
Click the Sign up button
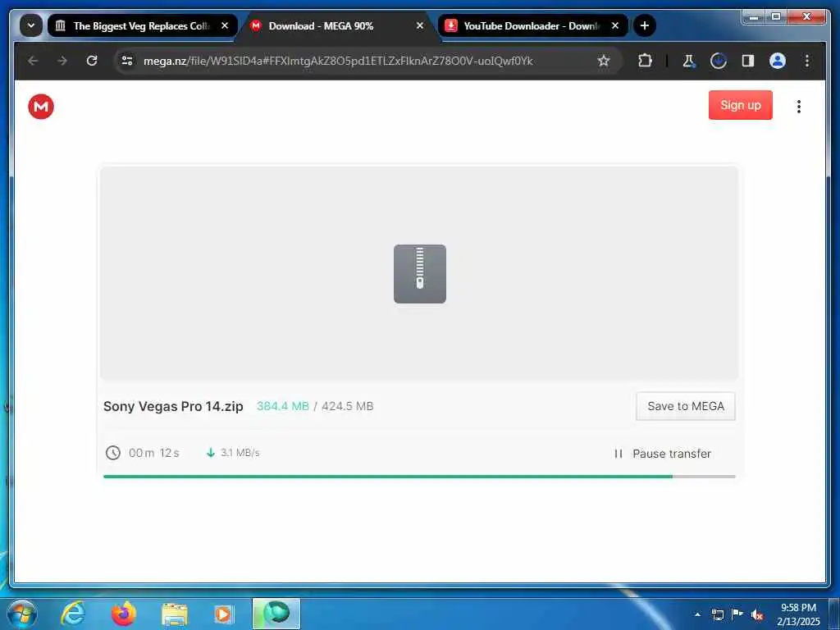[740, 105]
